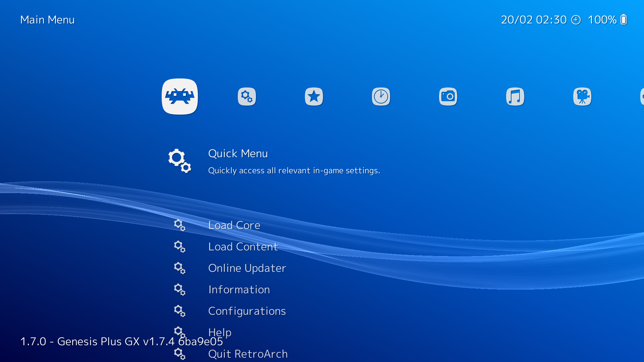Viewport: 644px width, 362px height.
Task: Open the Favorites star tab
Action: (x=314, y=97)
